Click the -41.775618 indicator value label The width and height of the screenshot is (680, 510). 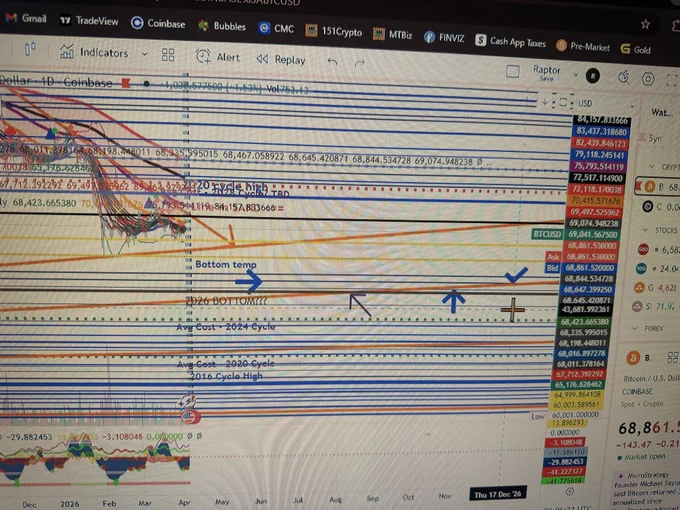pyautogui.click(x=563, y=481)
